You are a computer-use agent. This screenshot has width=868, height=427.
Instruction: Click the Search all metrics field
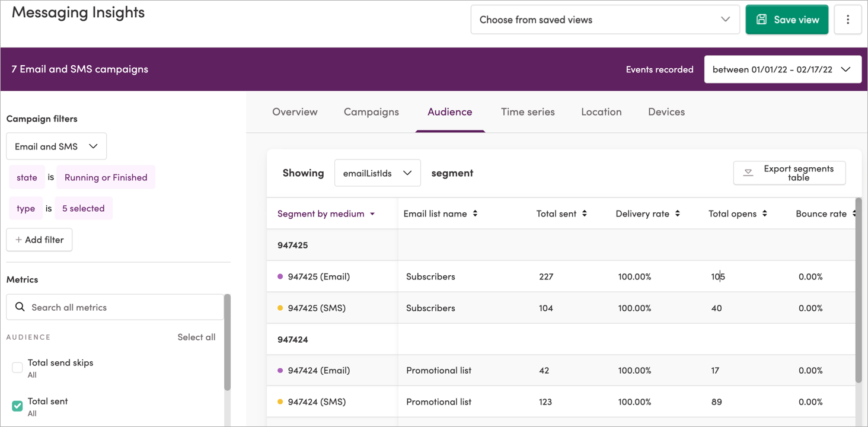click(x=115, y=307)
